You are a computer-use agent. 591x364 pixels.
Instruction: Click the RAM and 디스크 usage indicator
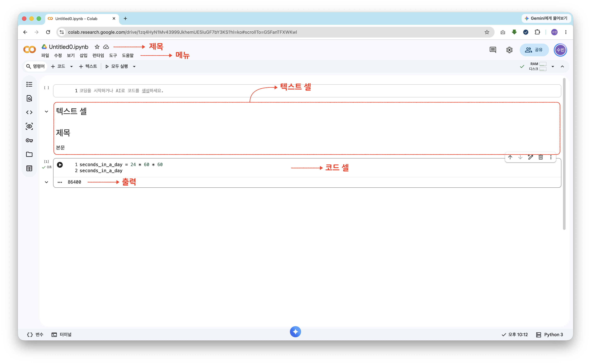coord(538,66)
